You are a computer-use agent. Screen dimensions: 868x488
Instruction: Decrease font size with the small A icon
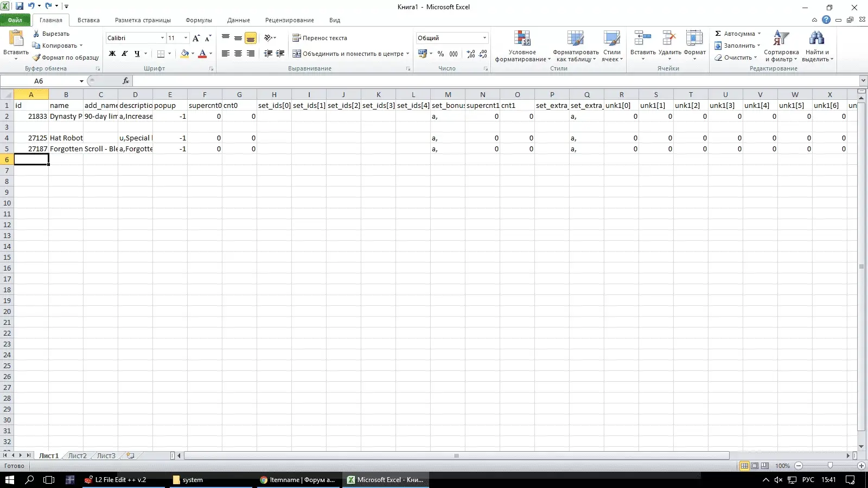pos(208,38)
